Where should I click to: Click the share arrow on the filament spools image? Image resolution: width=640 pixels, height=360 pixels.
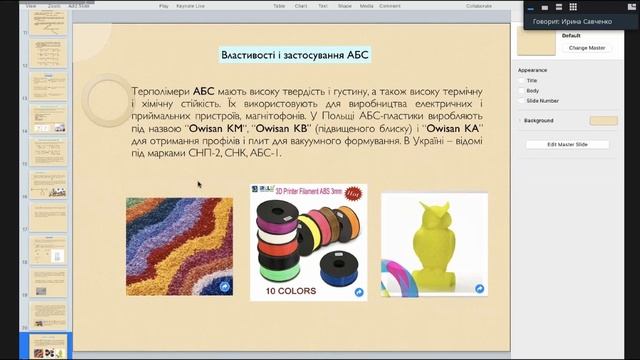359,292
